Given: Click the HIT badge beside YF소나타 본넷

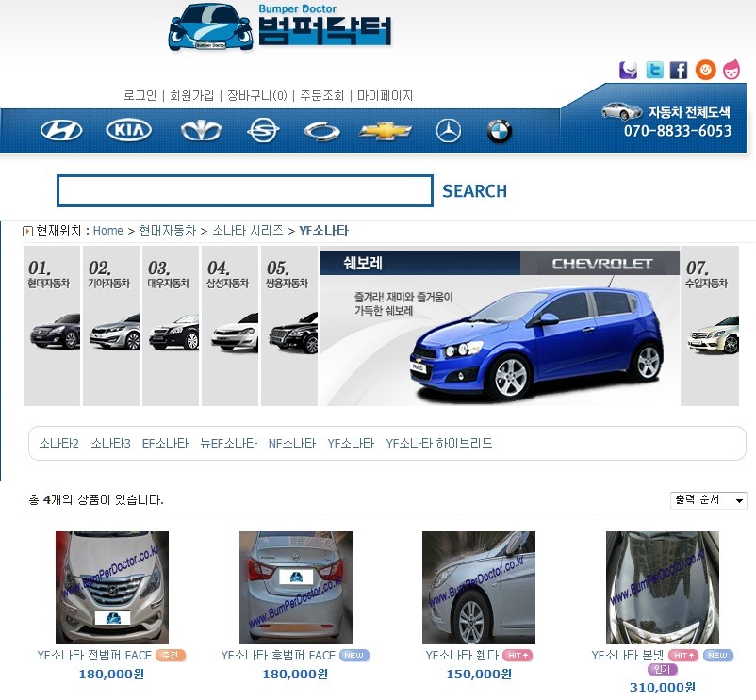Looking at the screenshot, I should tap(683, 656).
